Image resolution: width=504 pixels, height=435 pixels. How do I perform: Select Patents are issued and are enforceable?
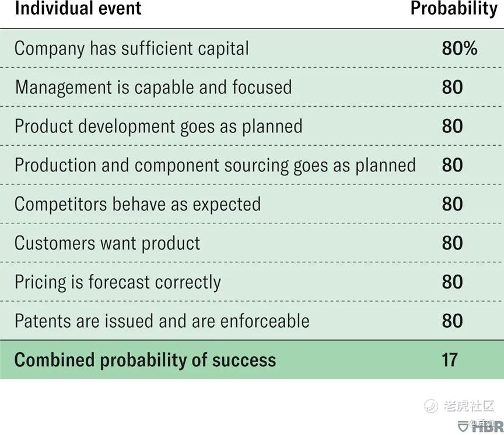(162, 321)
